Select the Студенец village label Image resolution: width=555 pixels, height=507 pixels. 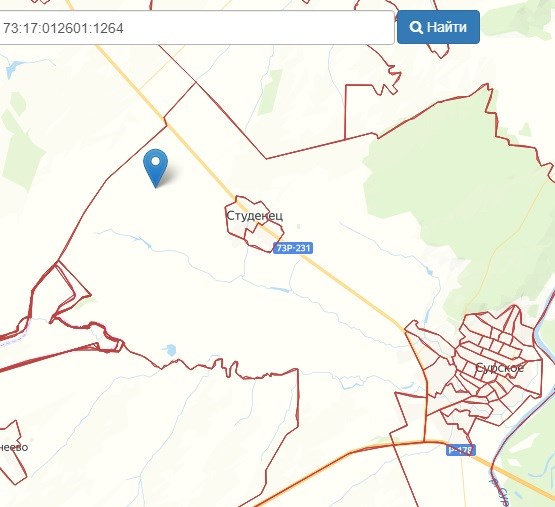point(254,216)
